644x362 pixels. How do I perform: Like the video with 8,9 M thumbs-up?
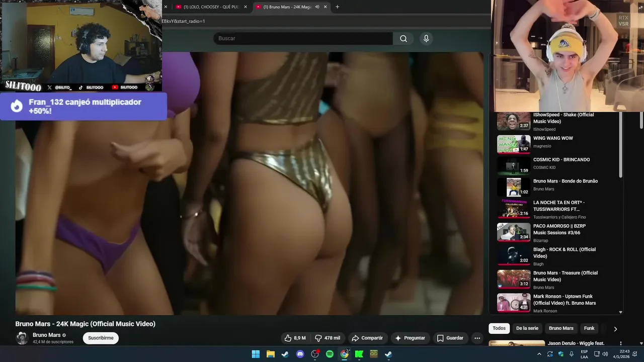295,338
